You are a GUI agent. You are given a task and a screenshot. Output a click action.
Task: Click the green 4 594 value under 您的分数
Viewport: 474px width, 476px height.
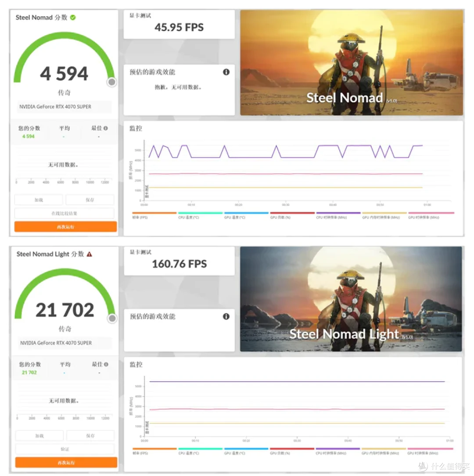(28, 136)
